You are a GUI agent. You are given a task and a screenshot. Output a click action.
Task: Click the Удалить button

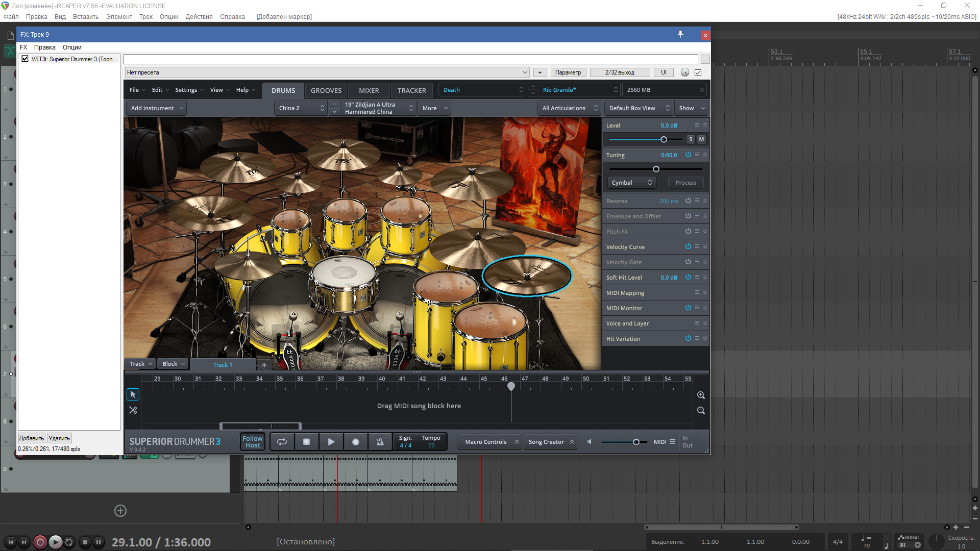point(59,438)
